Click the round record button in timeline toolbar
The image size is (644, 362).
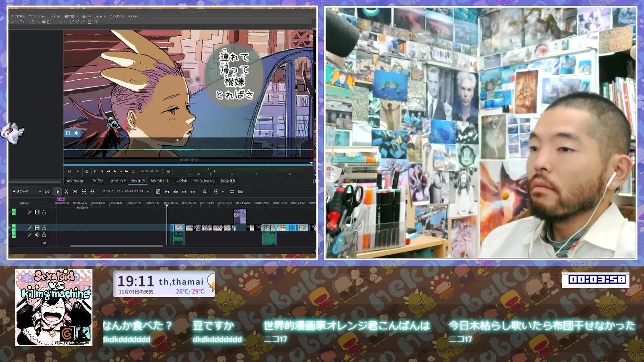coord(216,191)
